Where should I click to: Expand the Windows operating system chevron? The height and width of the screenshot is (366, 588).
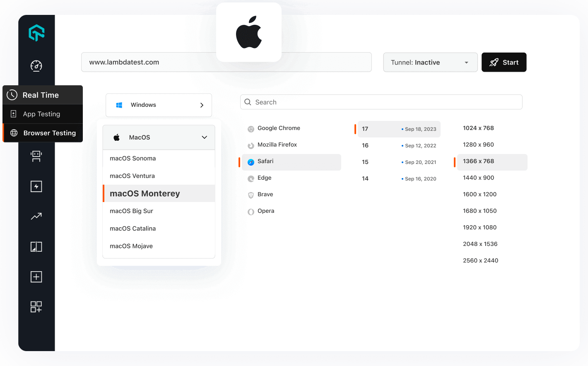[x=202, y=105]
